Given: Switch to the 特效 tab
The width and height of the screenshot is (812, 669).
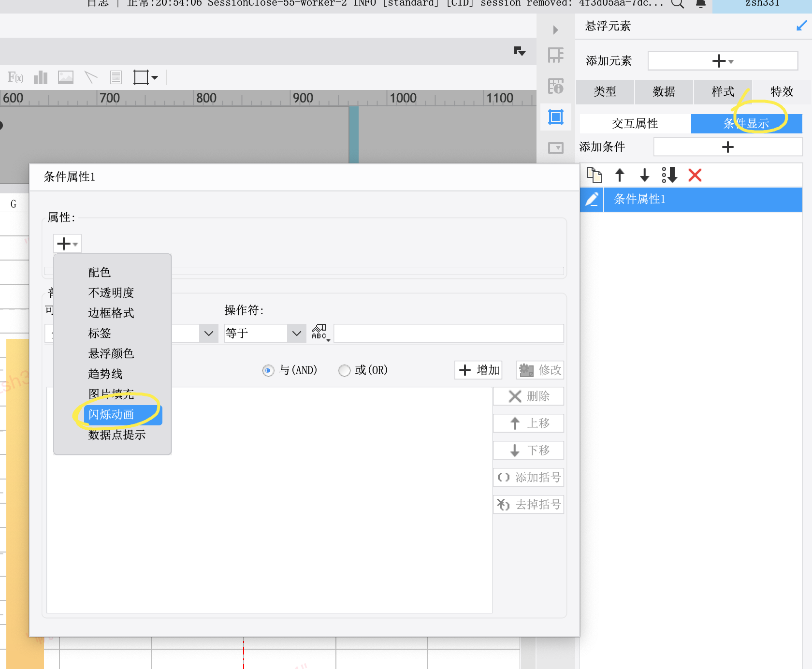Looking at the screenshot, I should tap(782, 92).
